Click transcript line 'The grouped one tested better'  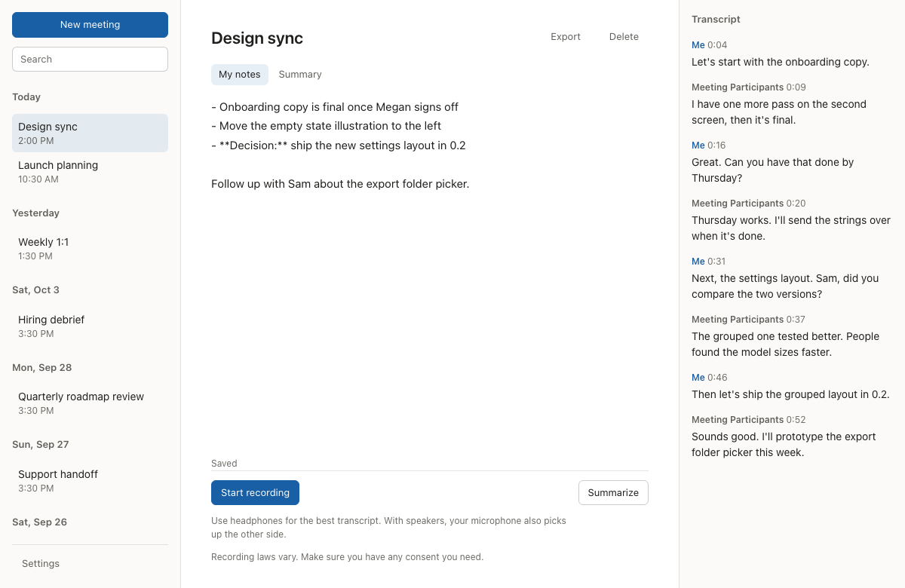point(785,345)
